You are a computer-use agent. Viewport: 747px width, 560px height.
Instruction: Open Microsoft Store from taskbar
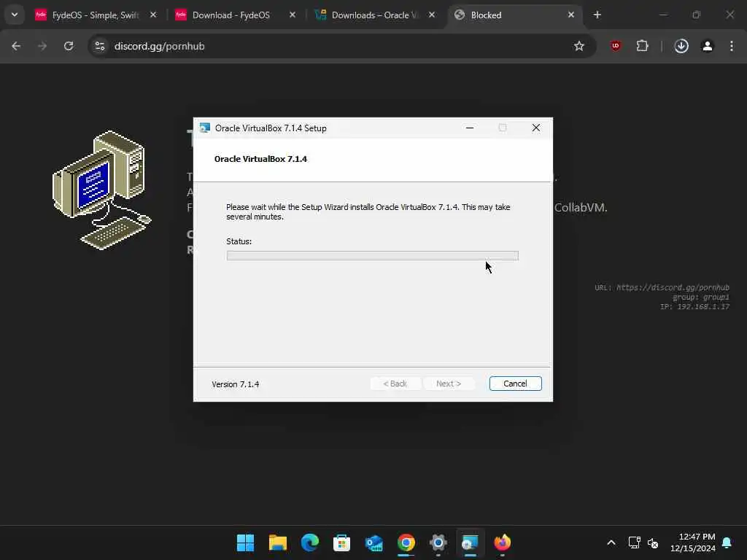341,542
